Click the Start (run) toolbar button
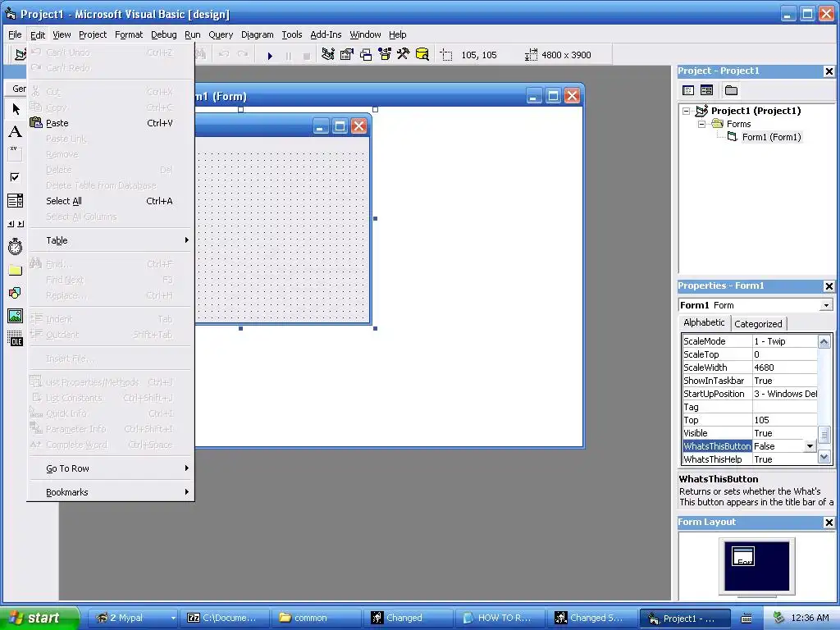This screenshot has height=630, width=840. 270,55
